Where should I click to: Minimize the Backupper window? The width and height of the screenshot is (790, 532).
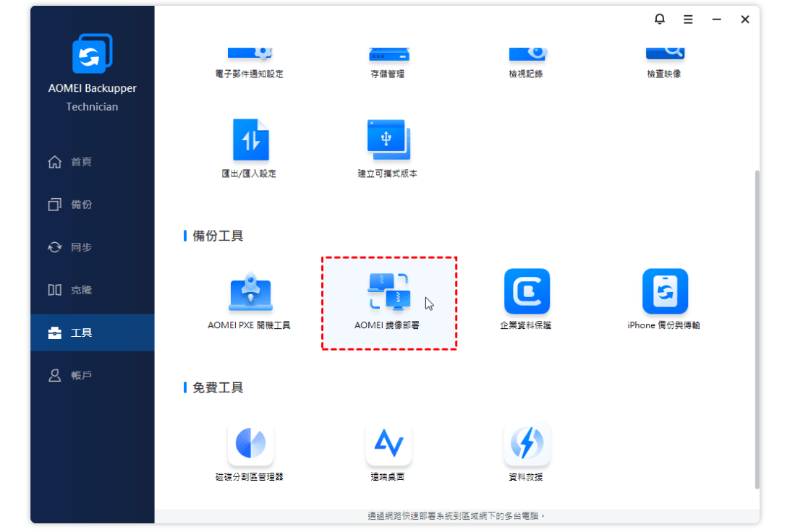(716, 19)
